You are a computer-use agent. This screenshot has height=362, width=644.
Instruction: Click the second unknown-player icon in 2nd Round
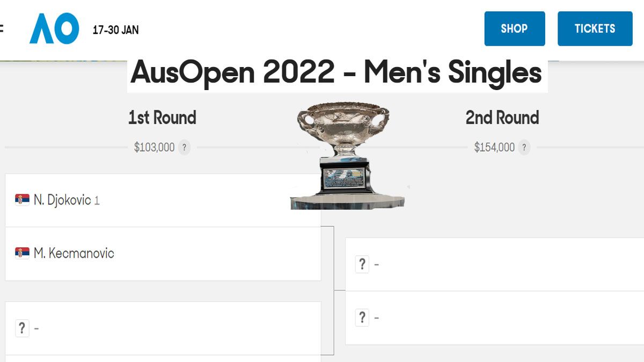tap(362, 317)
